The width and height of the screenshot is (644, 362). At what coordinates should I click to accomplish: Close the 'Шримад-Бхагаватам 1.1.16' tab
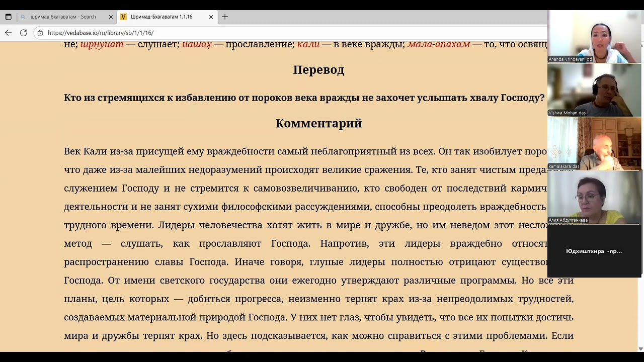[x=211, y=17]
